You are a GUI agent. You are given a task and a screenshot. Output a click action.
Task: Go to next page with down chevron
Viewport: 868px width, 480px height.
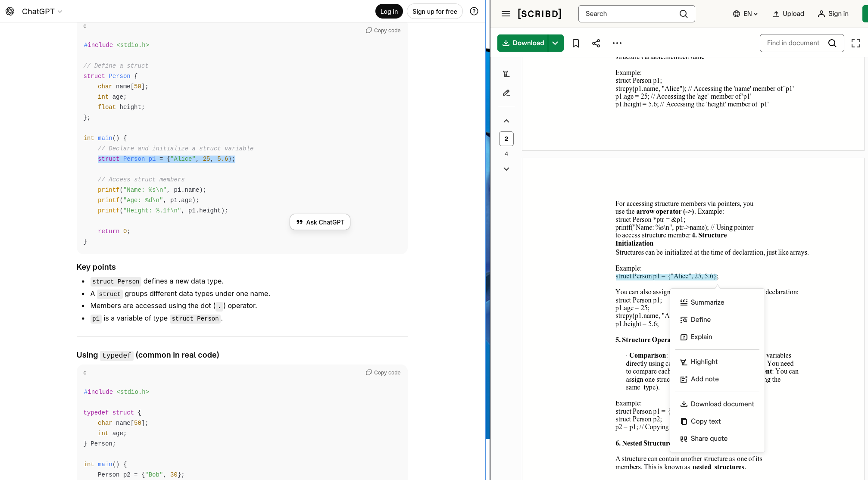pyautogui.click(x=506, y=169)
